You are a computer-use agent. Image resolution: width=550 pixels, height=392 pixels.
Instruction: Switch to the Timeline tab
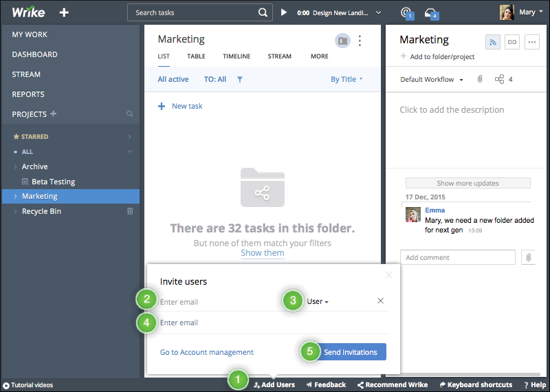tap(236, 56)
